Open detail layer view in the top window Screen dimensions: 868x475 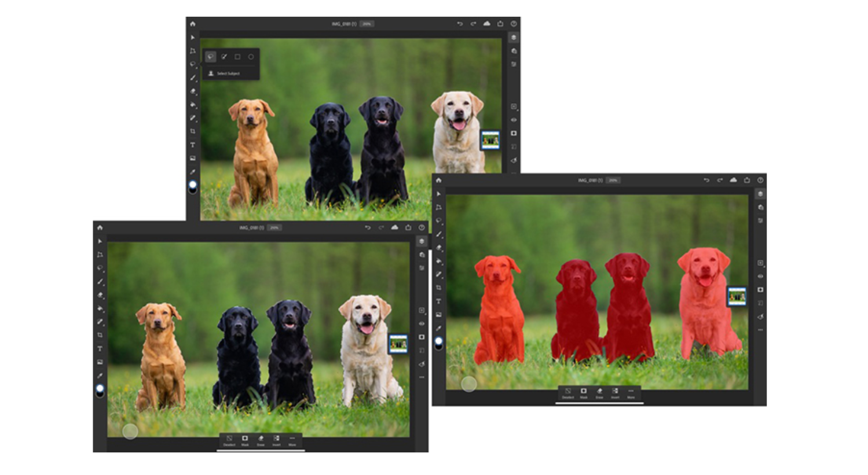pos(514,51)
